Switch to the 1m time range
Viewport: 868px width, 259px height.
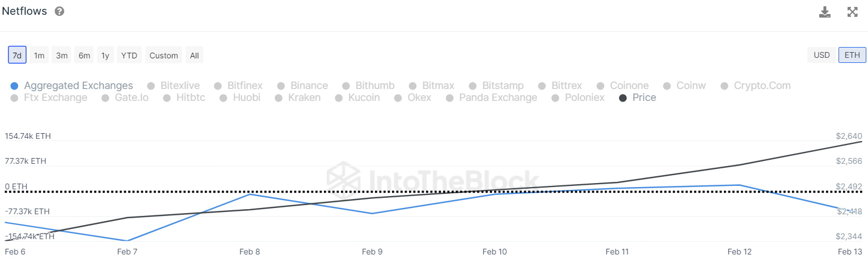(x=39, y=55)
